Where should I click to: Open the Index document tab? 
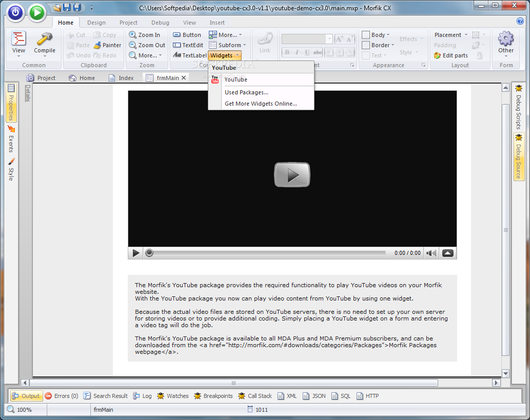click(x=121, y=78)
